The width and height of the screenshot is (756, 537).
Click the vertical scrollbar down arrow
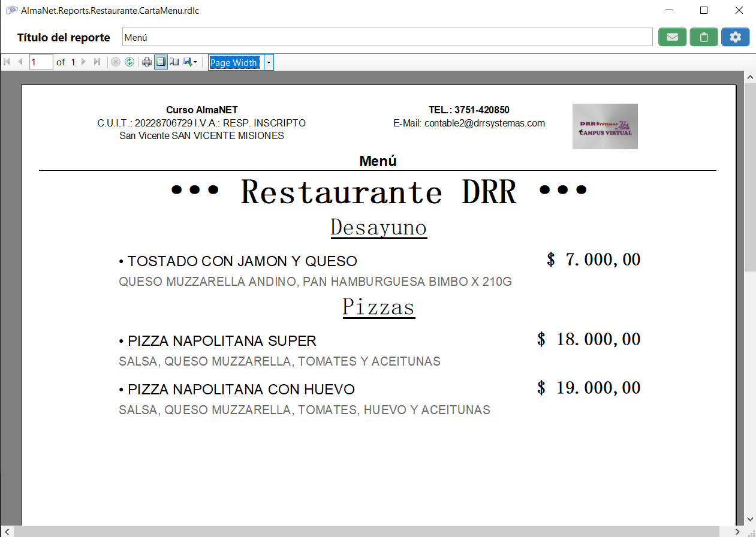point(749,519)
